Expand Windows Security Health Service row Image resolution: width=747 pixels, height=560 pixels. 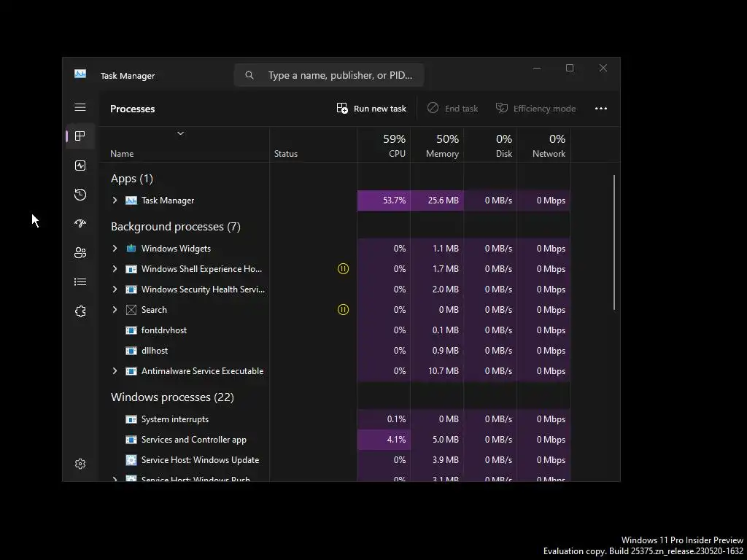tap(115, 289)
